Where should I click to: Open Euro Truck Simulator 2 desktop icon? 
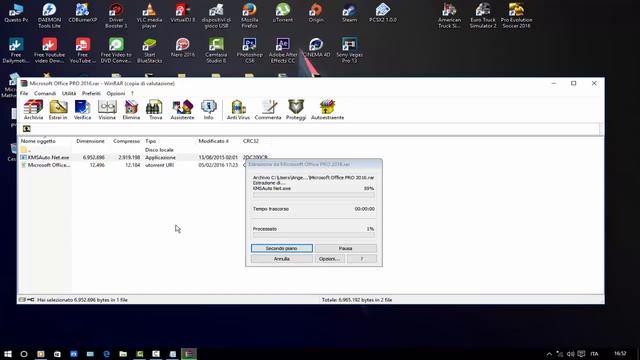click(483, 15)
